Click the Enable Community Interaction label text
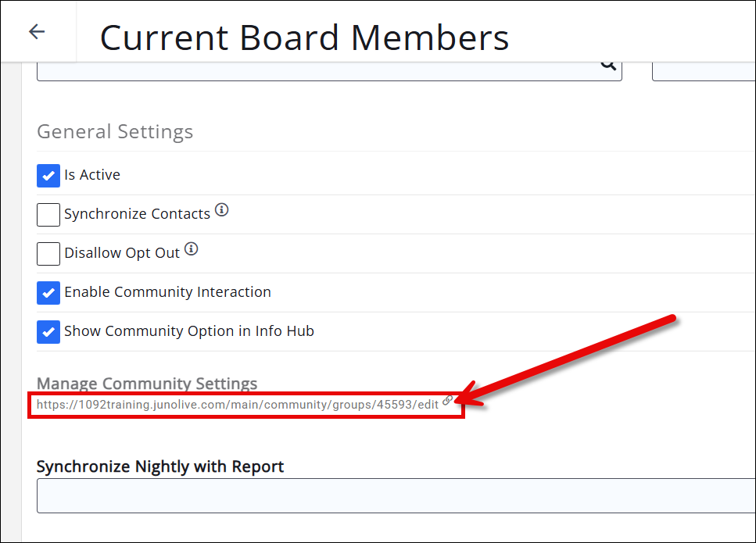Screen dimensions: 756x543 point(167,292)
